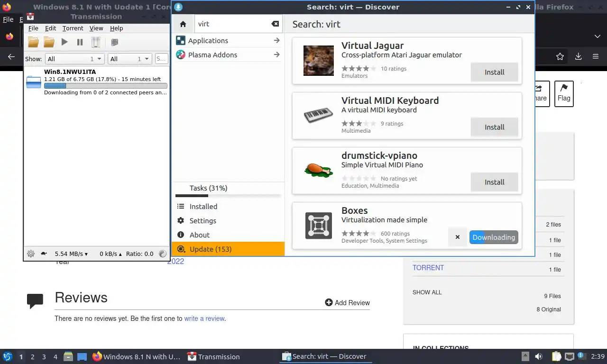Click SHOW ALL download options

(427, 292)
